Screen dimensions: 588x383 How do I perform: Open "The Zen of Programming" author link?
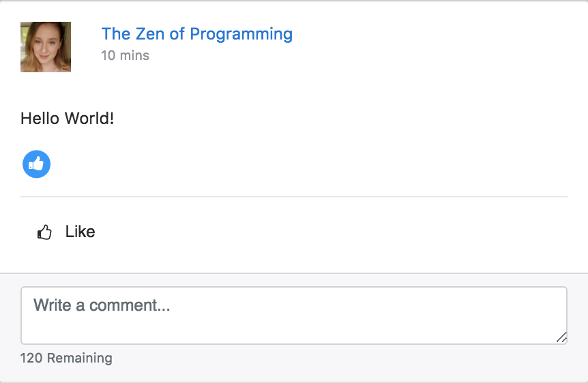[x=196, y=34]
